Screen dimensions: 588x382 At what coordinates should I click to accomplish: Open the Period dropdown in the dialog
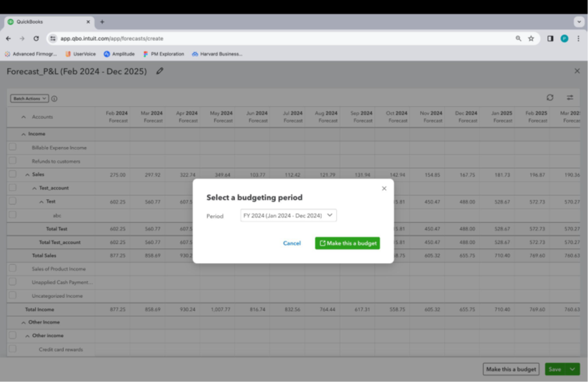coord(288,216)
